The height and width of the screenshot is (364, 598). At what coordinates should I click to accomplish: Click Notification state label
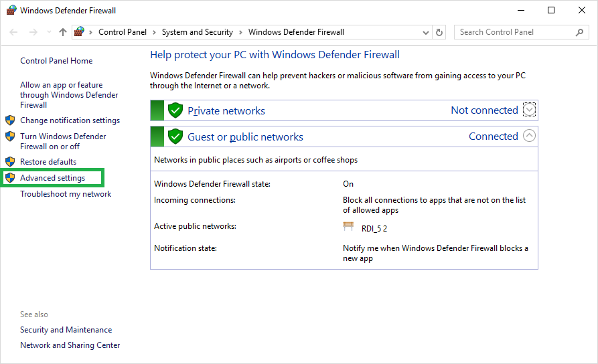point(185,248)
